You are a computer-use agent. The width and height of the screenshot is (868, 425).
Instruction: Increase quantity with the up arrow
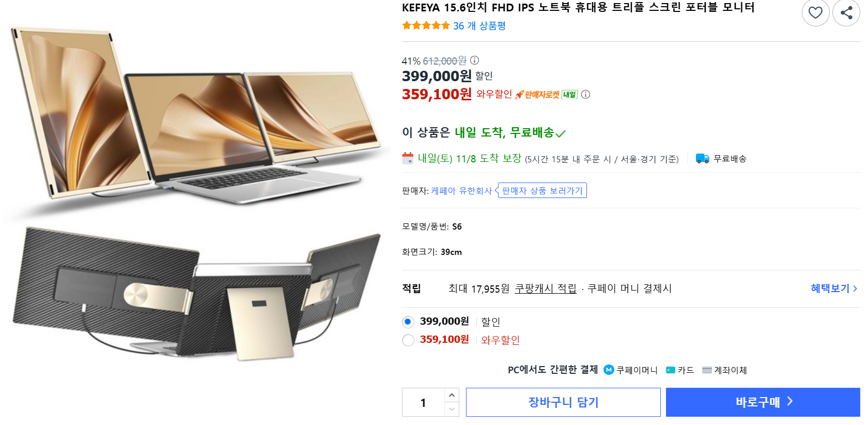452,395
